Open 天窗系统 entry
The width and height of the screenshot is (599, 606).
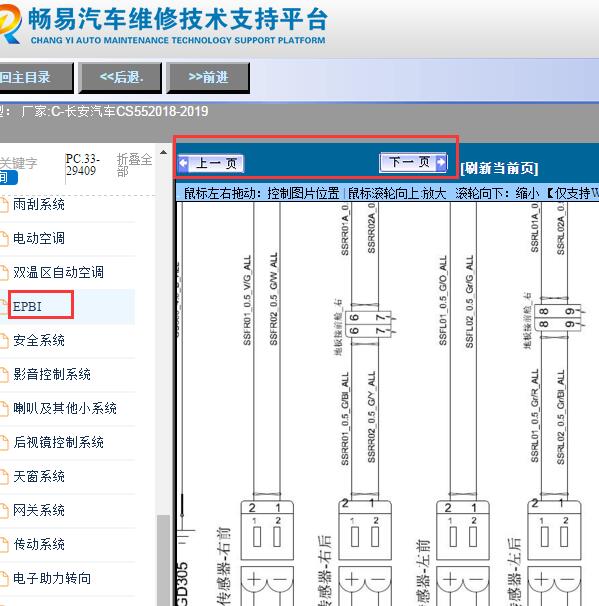[39, 477]
